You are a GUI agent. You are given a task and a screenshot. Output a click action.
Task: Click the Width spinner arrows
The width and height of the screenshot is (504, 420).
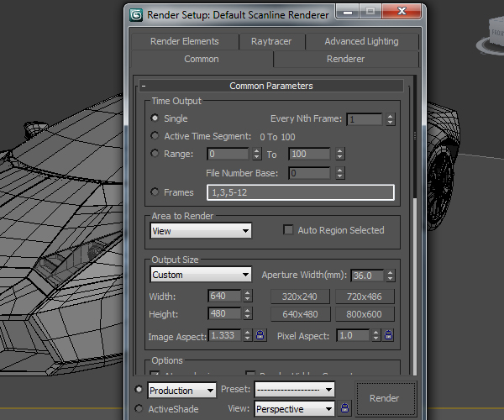[247, 296]
